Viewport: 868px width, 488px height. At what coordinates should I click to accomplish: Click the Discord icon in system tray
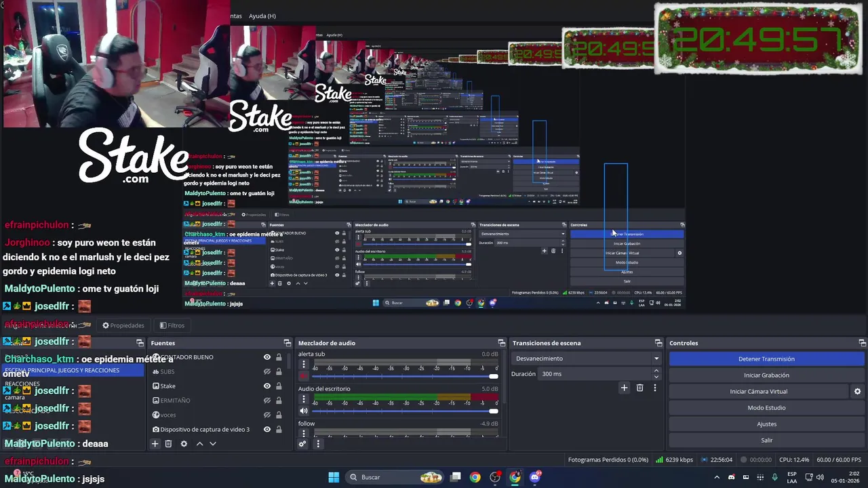tap(732, 477)
